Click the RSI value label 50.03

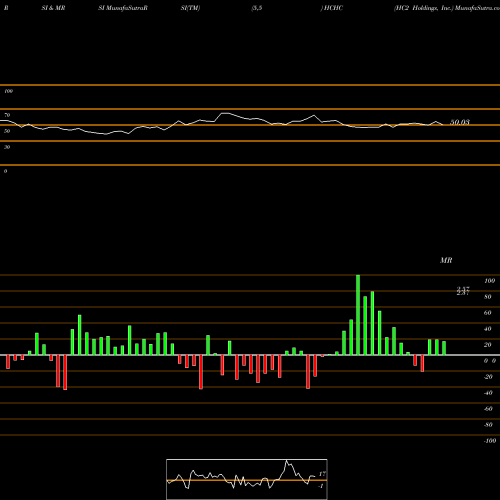click(460, 122)
